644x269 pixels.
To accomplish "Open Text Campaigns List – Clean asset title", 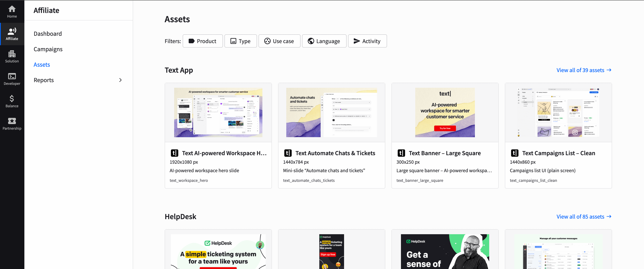I will (x=558, y=153).
